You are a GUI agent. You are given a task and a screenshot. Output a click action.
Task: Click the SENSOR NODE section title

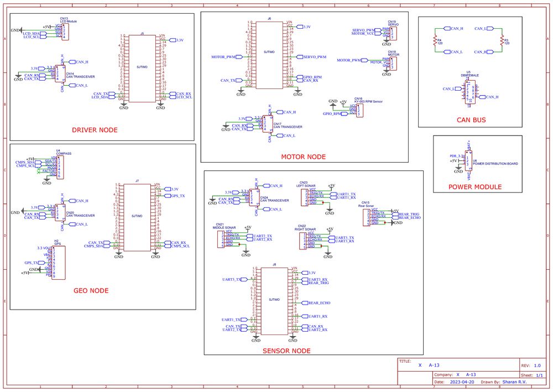pyautogui.click(x=286, y=351)
